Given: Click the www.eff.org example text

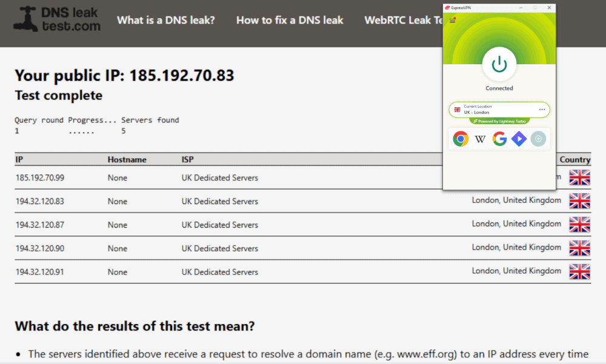Looking at the screenshot, I should tap(427, 354).
